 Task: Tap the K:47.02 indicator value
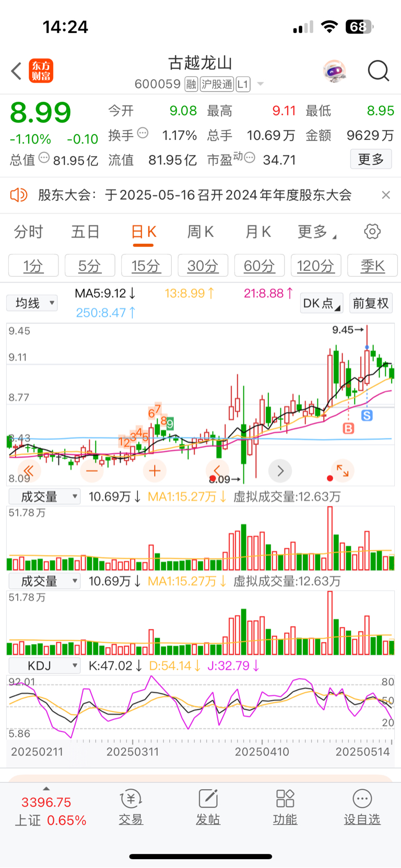tap(115, 665)
